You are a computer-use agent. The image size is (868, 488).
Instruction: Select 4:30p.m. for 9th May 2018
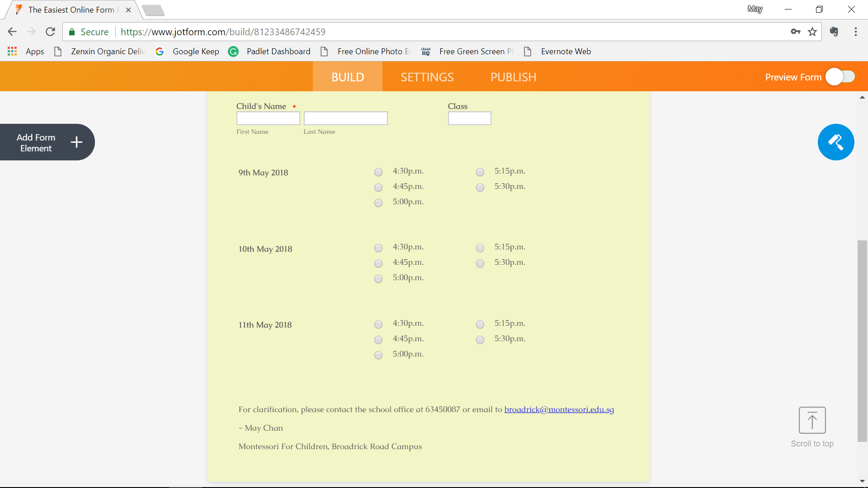(378, 172)
